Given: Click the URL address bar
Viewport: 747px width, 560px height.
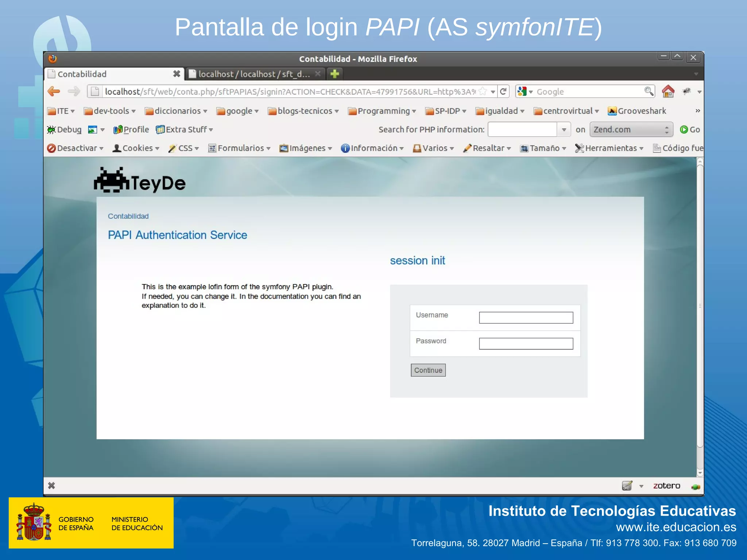Looking at the screenshot, I should (290, 92).
